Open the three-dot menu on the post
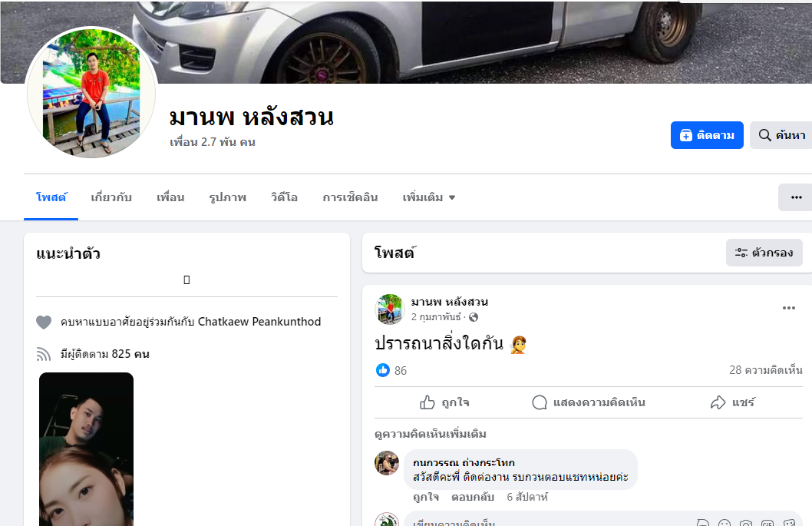Screen dimensions: 812x526 tap(789, 308)
